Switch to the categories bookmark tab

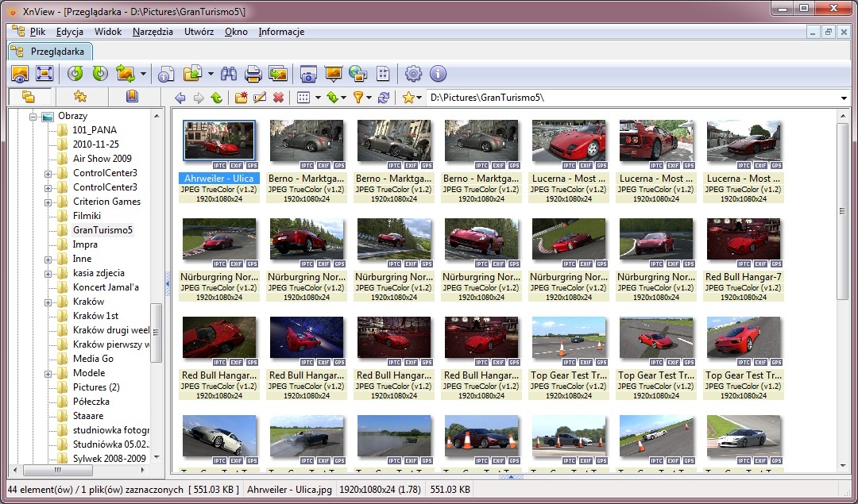(x=132, y=97)
